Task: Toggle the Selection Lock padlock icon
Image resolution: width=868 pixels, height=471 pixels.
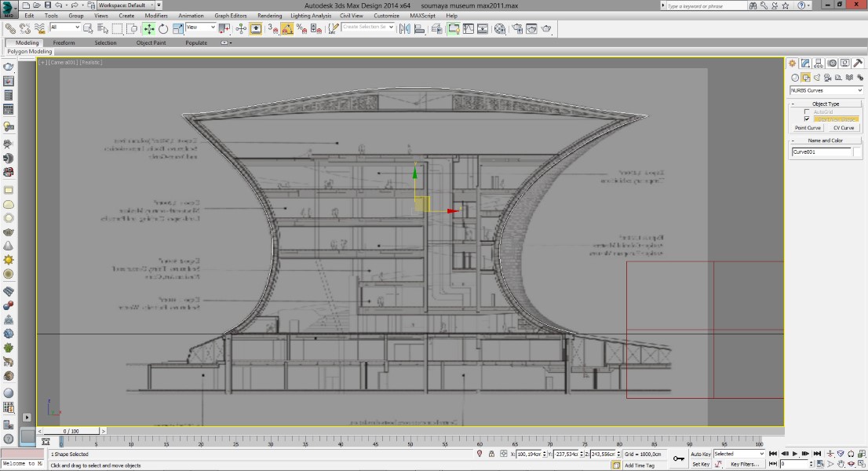Action: coord(491,454)
